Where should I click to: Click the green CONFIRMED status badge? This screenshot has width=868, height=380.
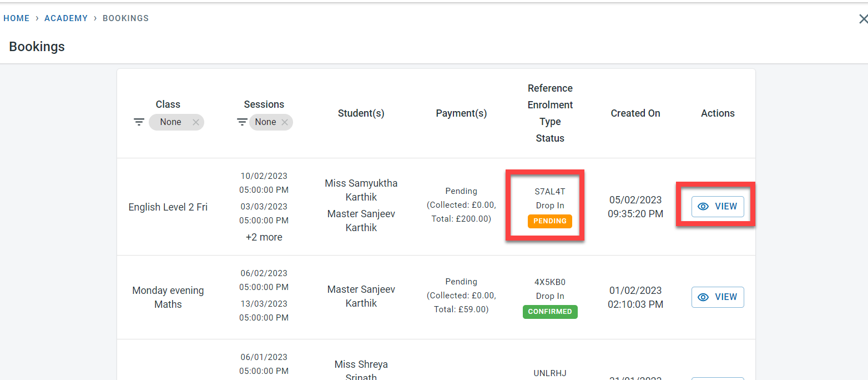pos(549,312)
